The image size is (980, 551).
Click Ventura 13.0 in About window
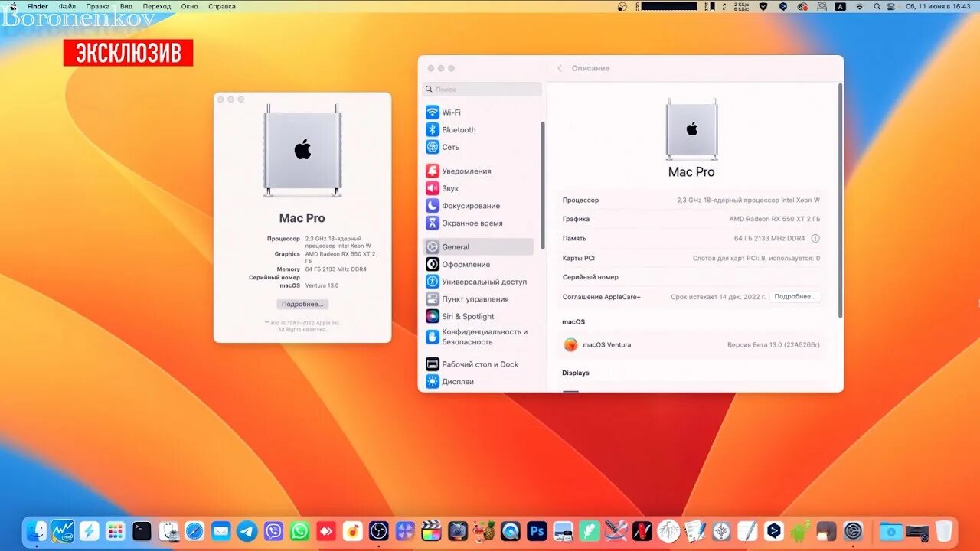(322, 285)
